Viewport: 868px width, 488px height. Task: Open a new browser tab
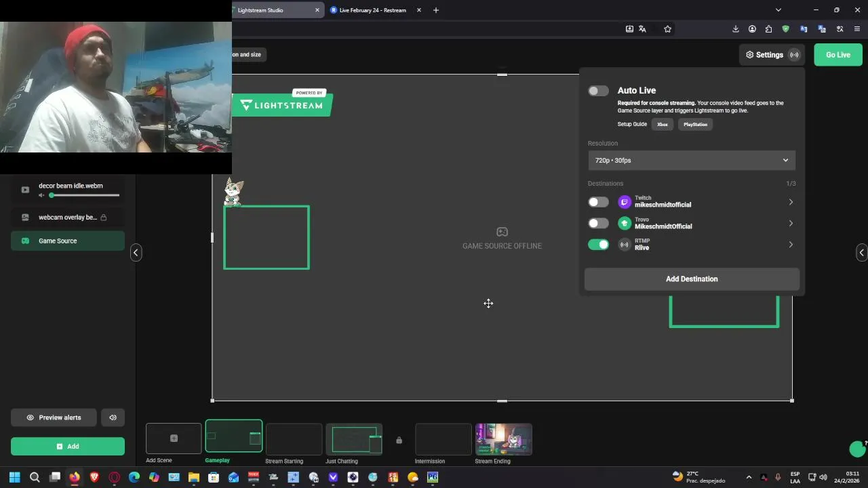[x=436, y=10]
